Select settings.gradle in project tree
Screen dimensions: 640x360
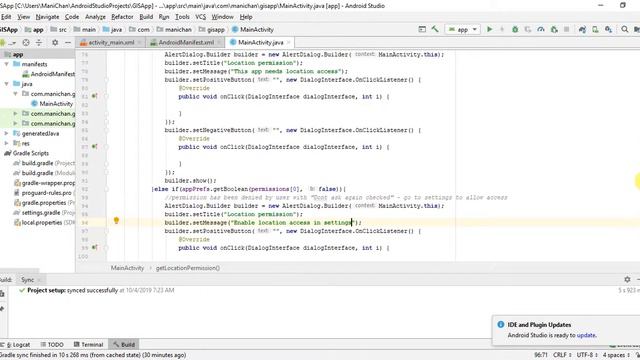[x=44, y=213]
